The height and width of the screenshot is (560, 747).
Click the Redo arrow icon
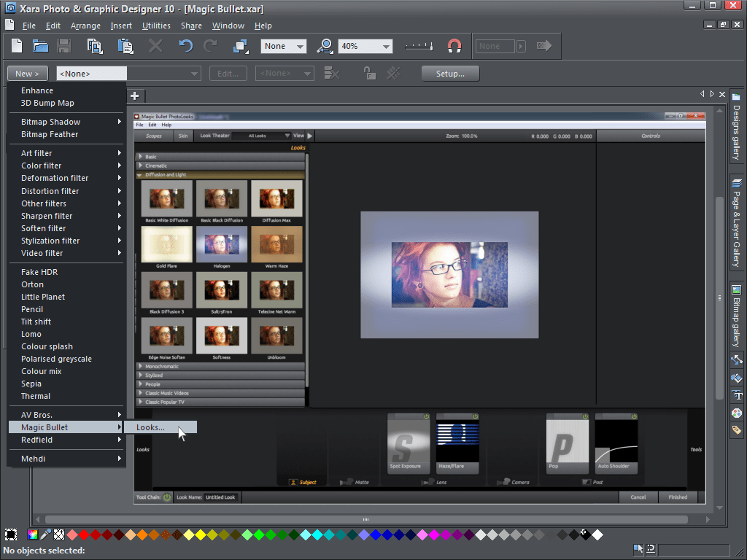[x=210, y=46]
